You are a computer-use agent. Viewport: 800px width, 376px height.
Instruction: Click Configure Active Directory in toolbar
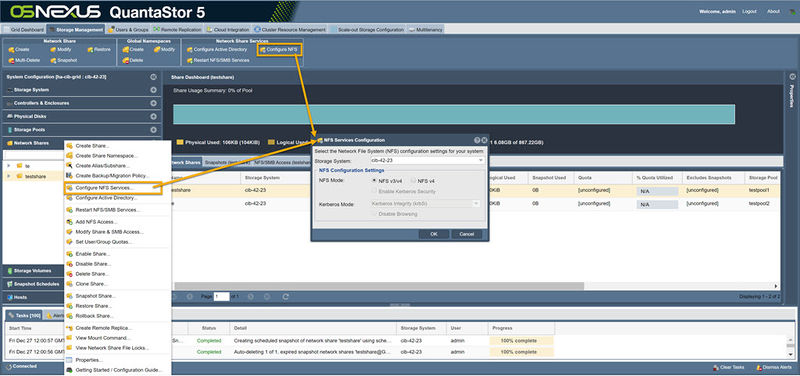217,49
